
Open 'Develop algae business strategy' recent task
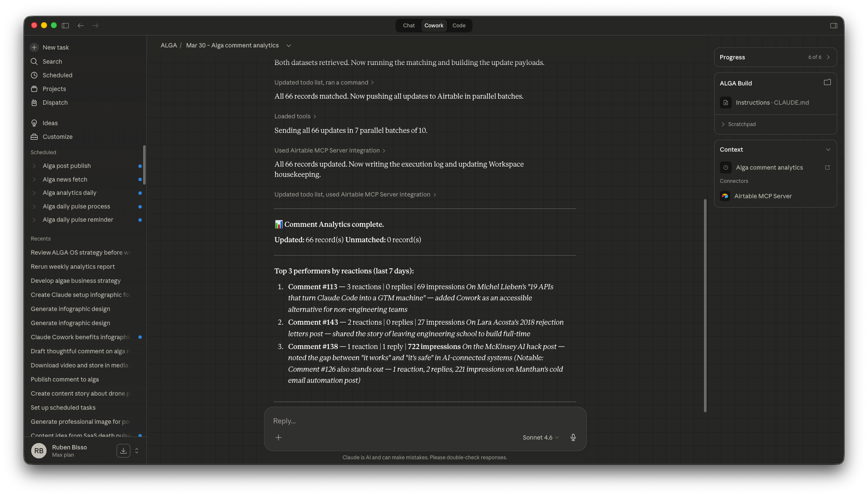tap(76, 281)
